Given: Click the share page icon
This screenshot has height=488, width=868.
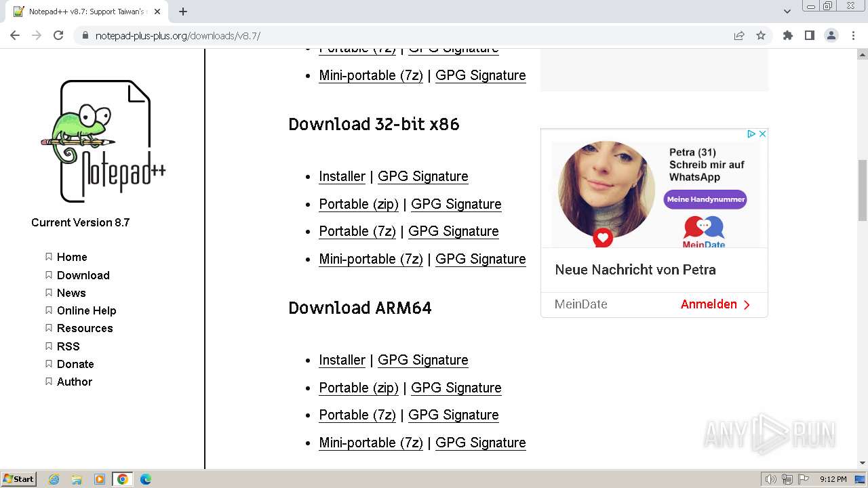Looking at the screenshot, I should click(739, 35).
